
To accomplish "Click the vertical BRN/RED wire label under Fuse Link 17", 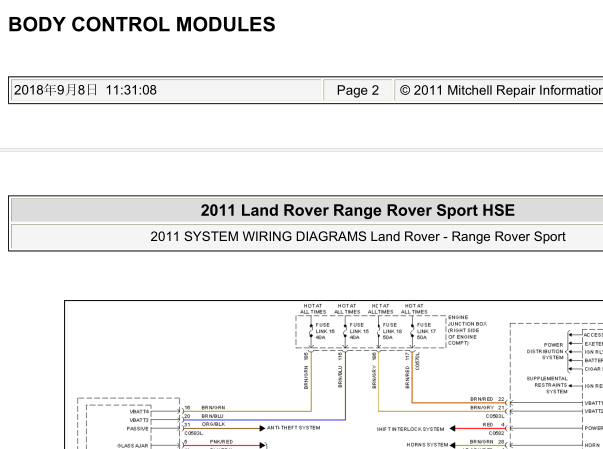I will [408, 377].
